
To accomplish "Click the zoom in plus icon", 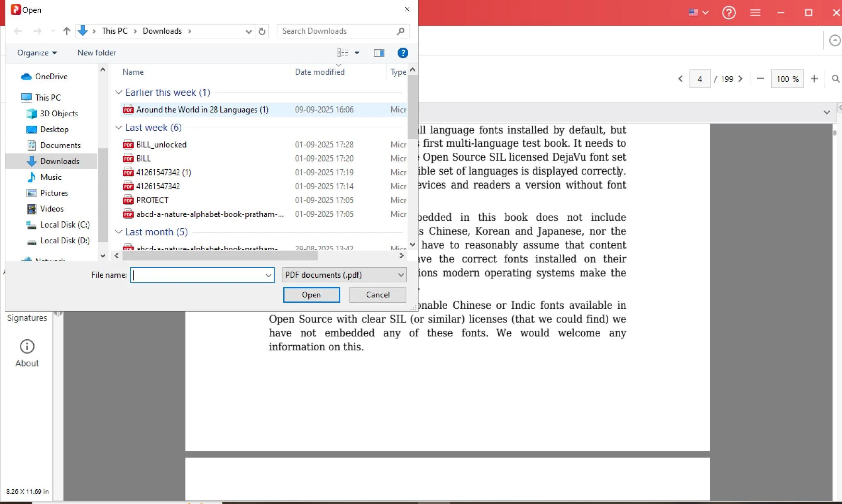I will [814, 79].
